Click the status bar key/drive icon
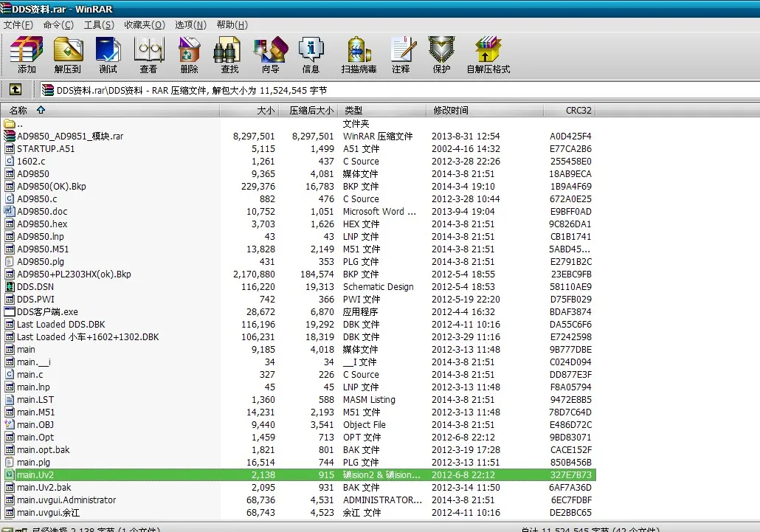 pyautogui.click(x=15, y=529)
